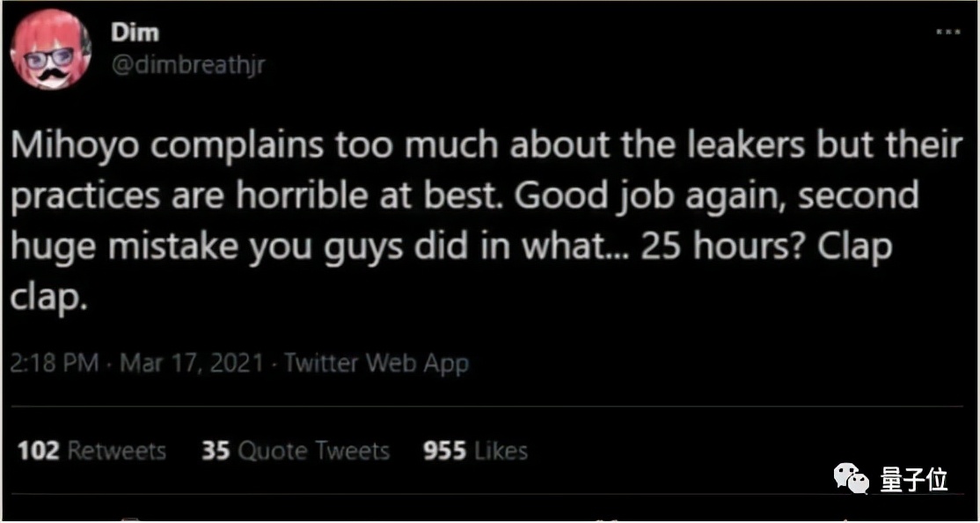Screen dimensions: 980x523
Task: Click the final word "clap." in tweet
Action: point(49,298)
